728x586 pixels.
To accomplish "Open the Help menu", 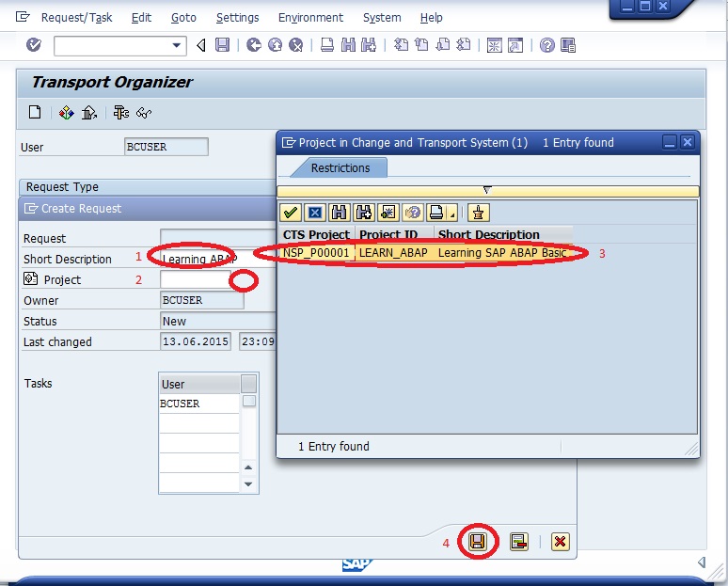I will pyautogui.click(x=432, y=18).
